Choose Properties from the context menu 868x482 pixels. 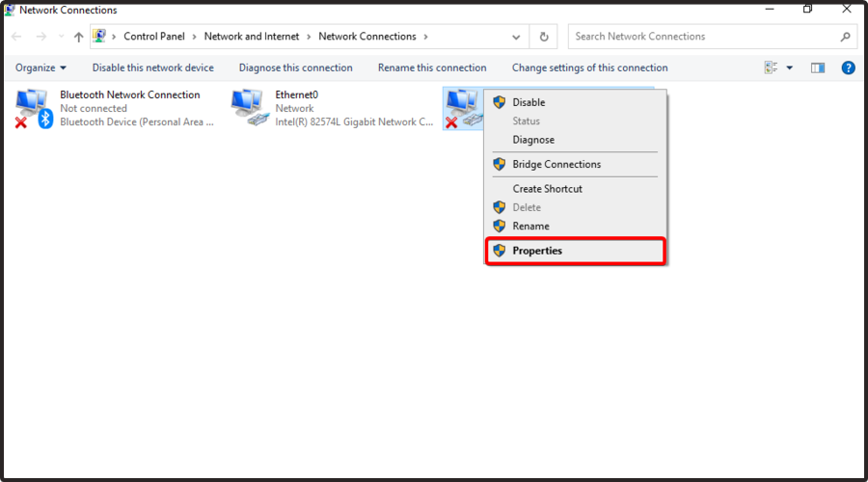[x=537, y=251]
